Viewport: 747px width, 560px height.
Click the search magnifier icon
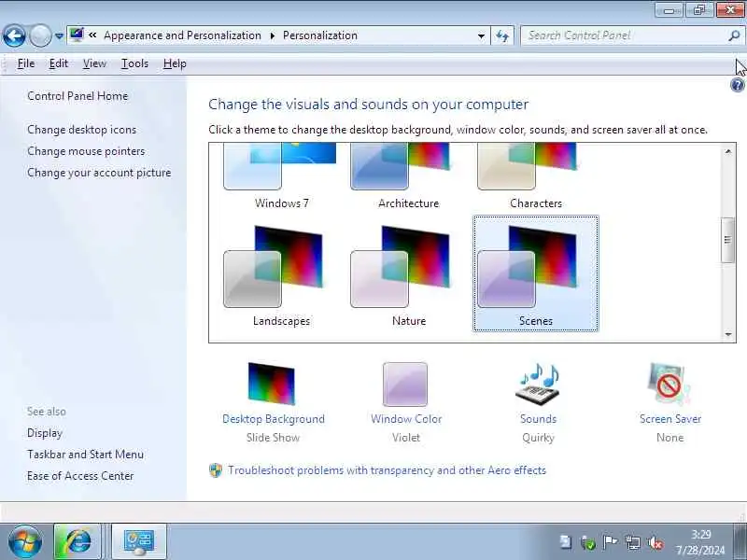734,35
